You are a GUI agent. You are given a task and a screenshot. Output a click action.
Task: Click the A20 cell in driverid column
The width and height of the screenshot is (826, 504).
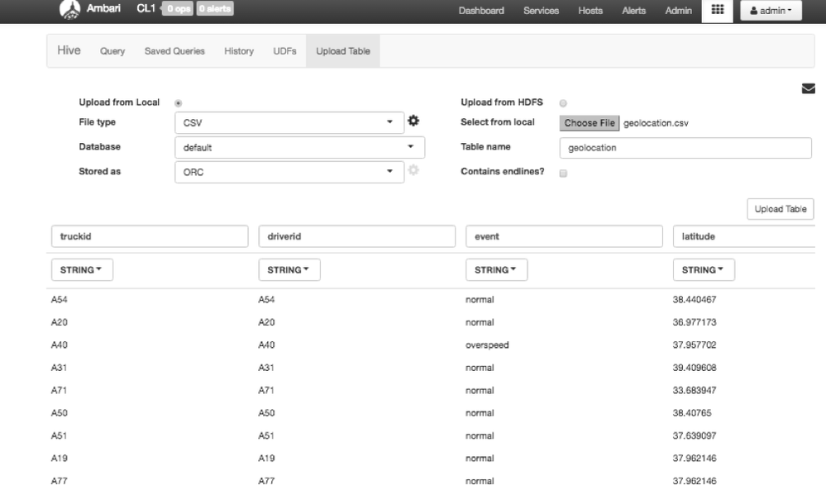pos(266,322)
